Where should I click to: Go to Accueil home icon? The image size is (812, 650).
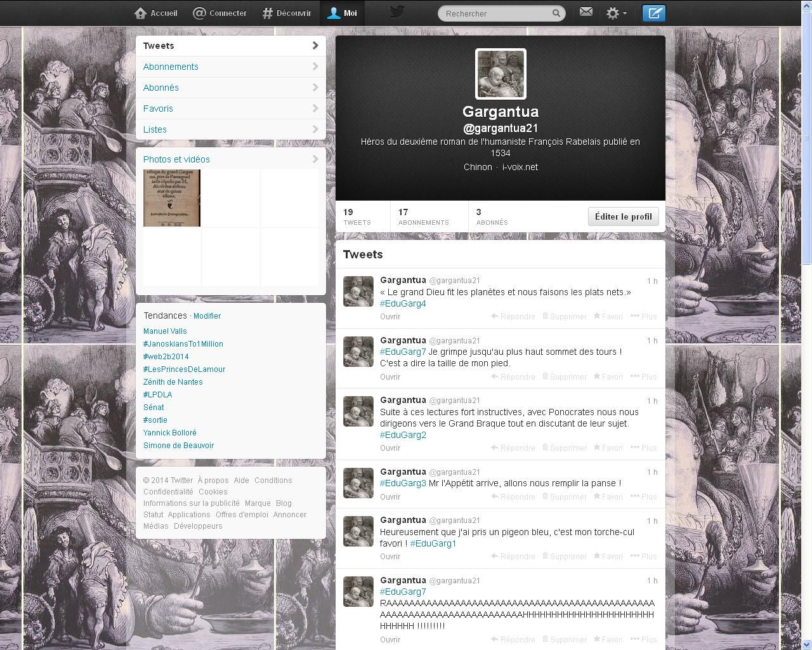[141, 13]
